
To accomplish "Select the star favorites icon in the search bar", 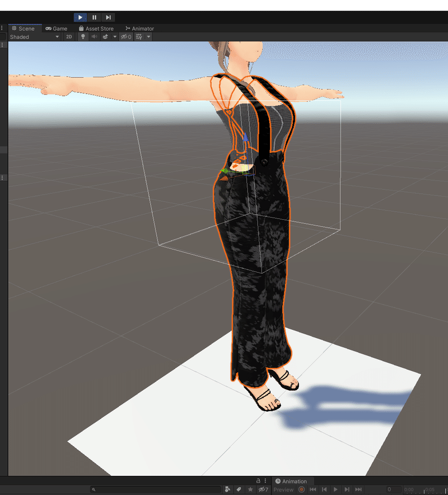I will click(x=250, y=489).
